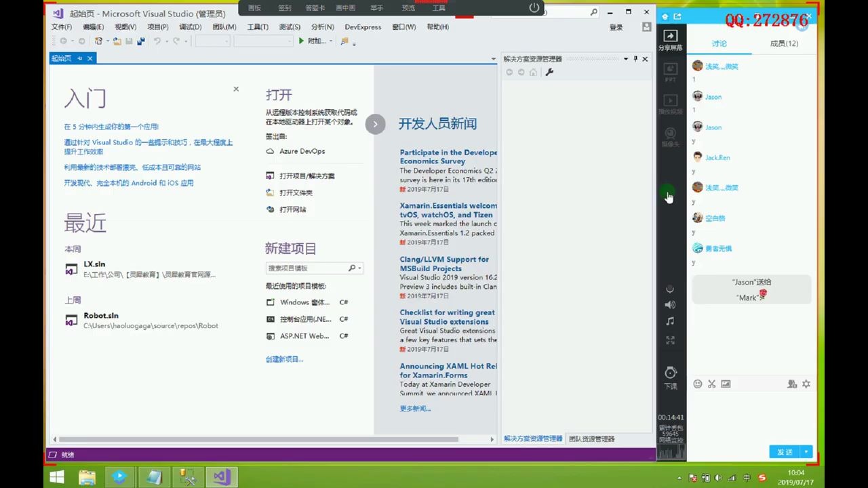Switch to the 团队资源管理器 tab
868x488 pixels.
(x=591, y=439)
